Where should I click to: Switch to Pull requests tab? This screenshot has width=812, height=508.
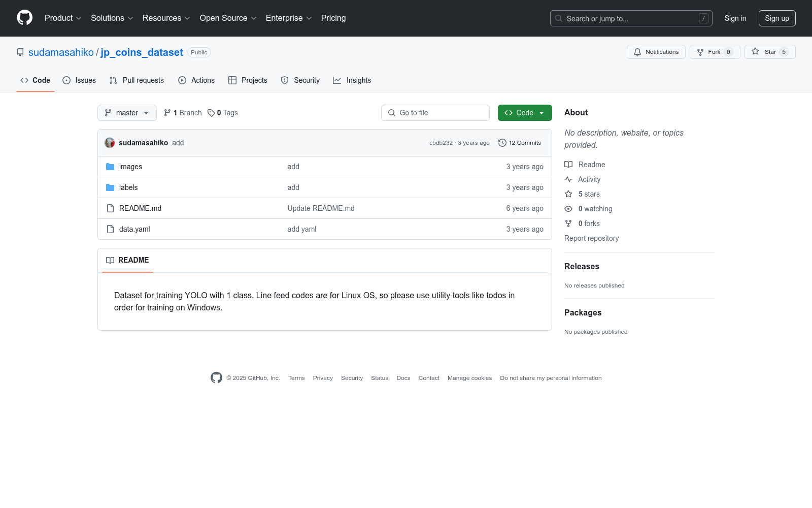click(137, 80)
